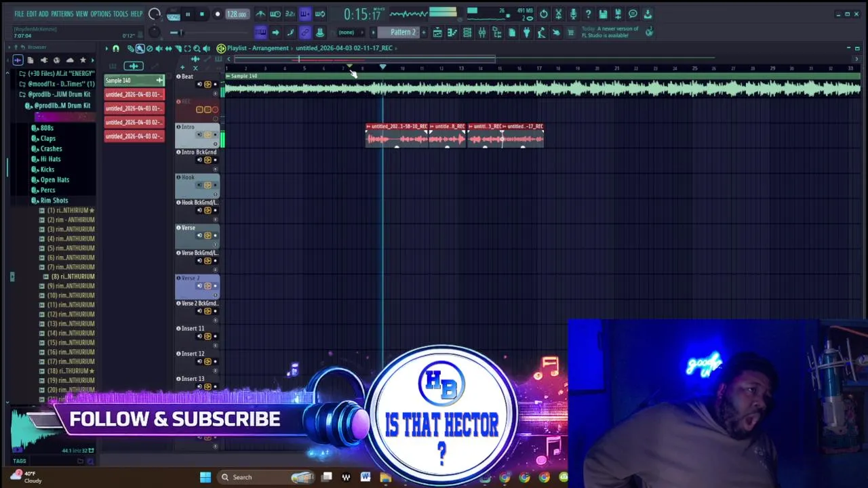
Task: Click the Stop transport button
Action: 201,14
